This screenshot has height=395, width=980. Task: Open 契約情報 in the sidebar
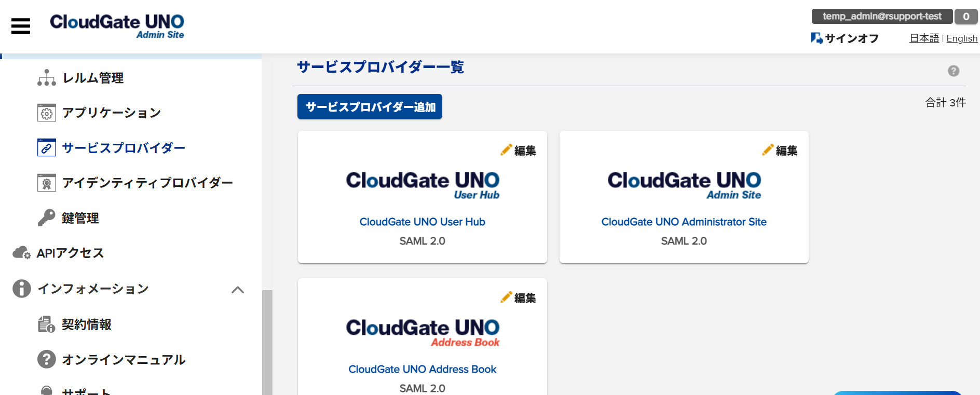point(87,324)
